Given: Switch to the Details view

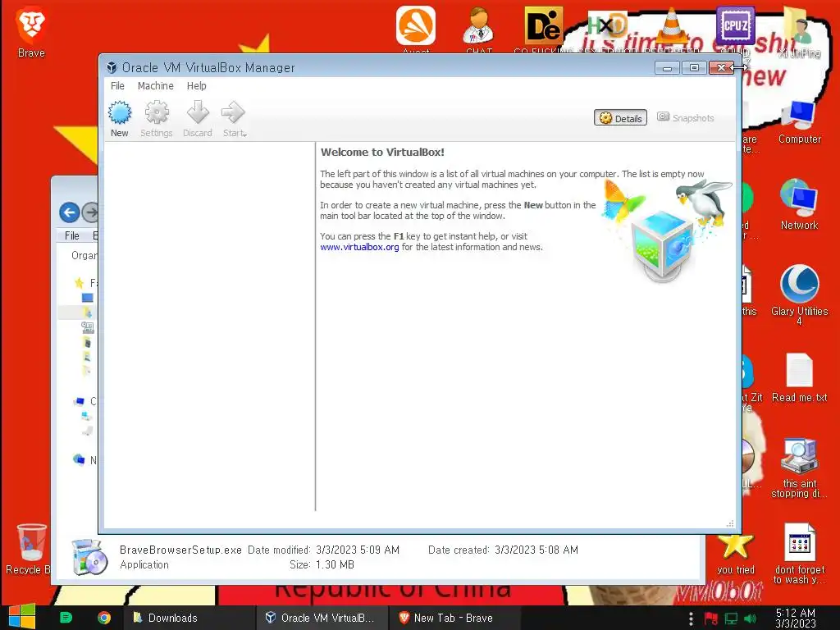Looking at the screenshot, I should click(620, 118).
